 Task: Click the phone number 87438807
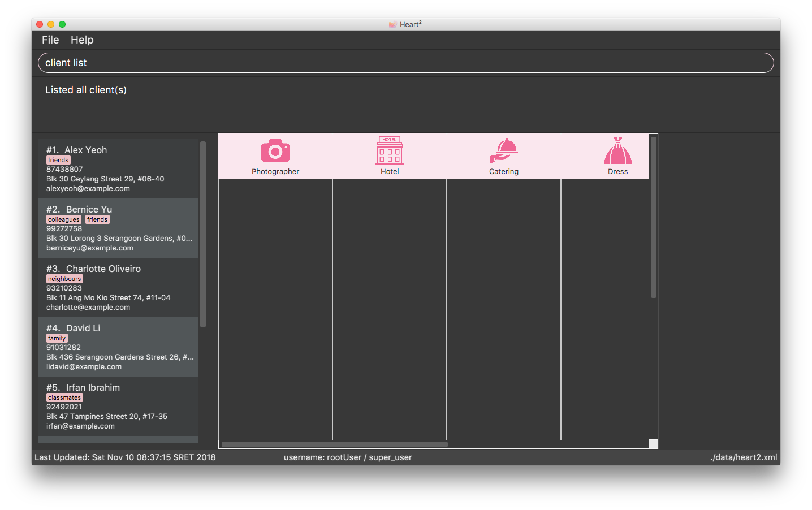[x=64, y=169]
